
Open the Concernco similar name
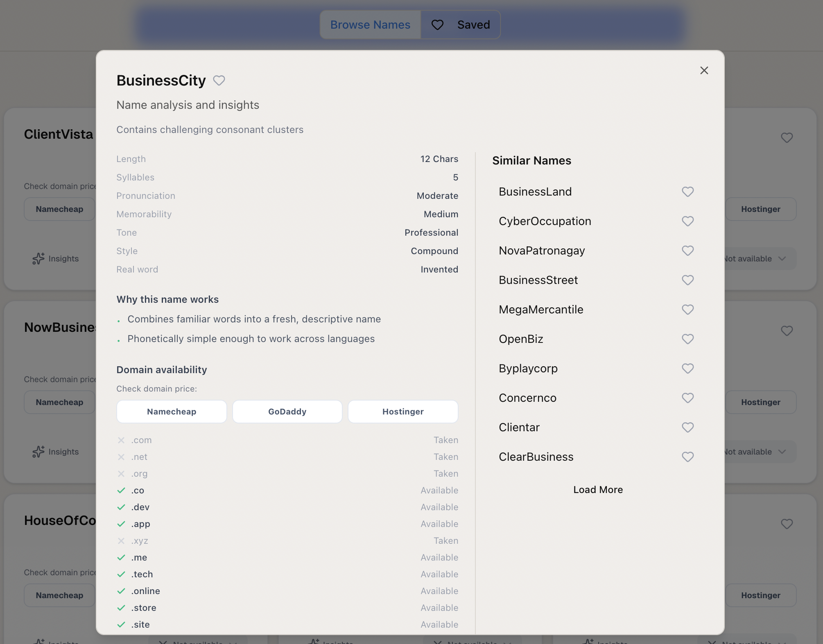click(527, 398)
